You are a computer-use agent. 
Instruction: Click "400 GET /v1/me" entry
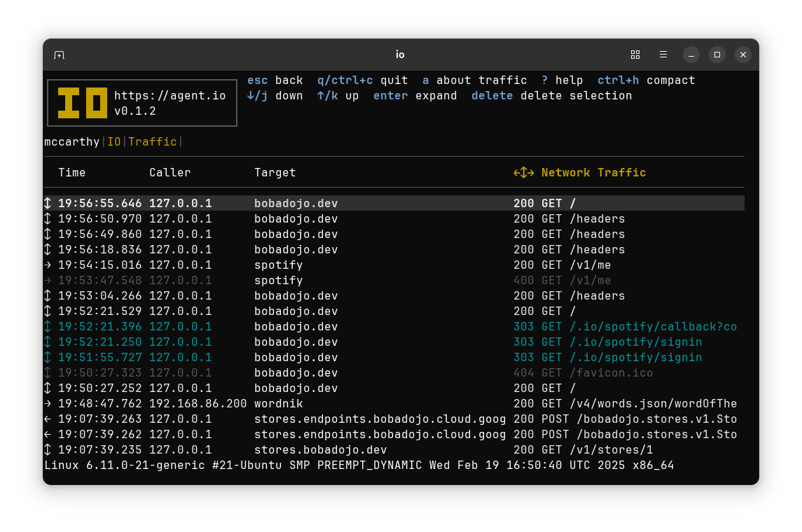click(x=562, y=281)
